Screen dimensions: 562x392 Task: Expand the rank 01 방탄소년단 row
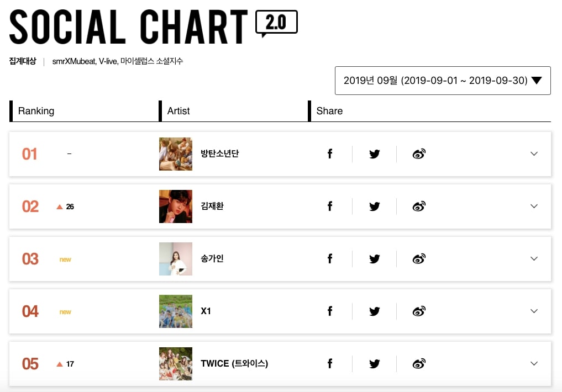point(534,154)
